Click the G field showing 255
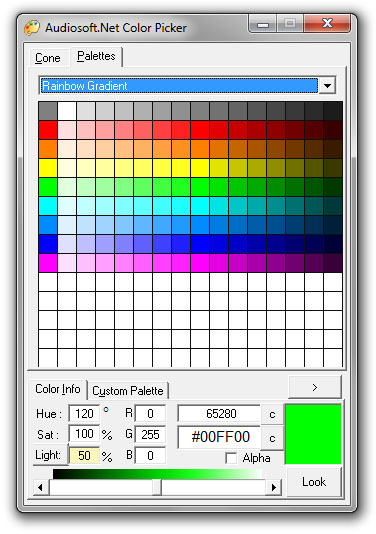 [x=150, y=435]
